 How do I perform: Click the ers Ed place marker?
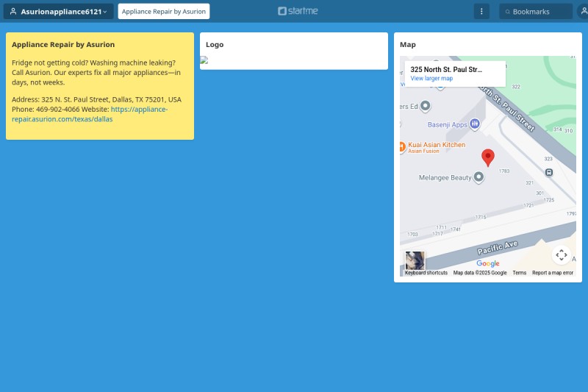click(425, 106)
